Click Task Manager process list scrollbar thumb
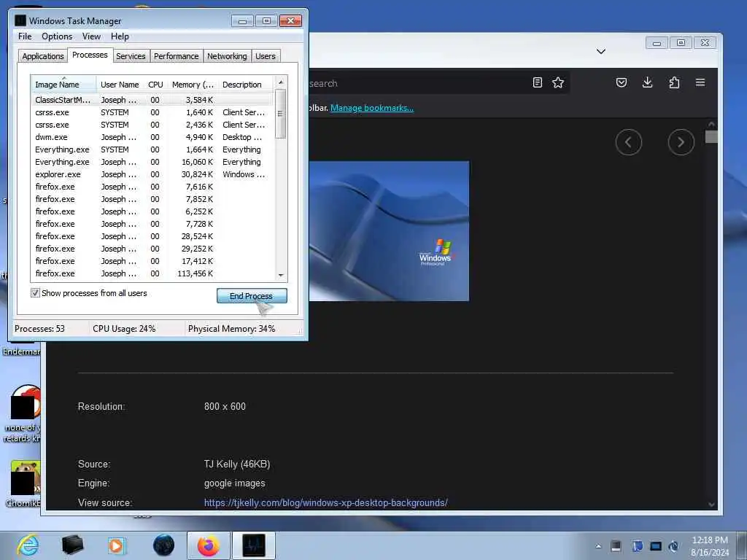The width and height of the screenshot is (747, 560). point(280,114)
